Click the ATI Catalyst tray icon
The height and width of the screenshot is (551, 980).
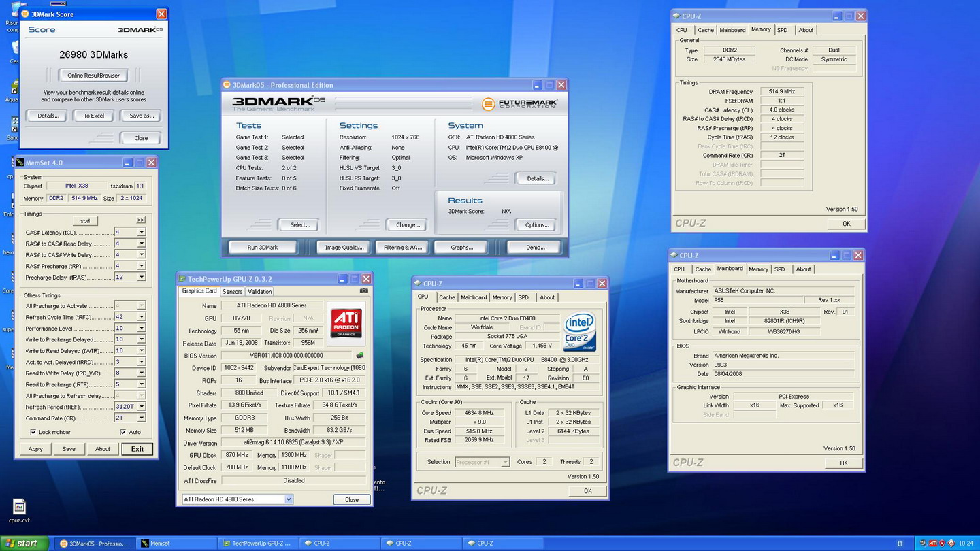932,544
